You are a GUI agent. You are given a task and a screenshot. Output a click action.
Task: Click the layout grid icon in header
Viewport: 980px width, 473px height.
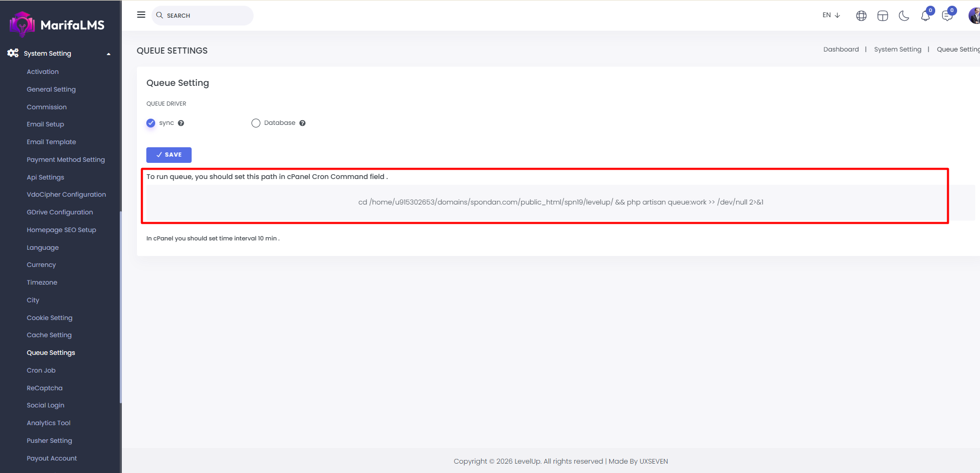coord(883,16)
